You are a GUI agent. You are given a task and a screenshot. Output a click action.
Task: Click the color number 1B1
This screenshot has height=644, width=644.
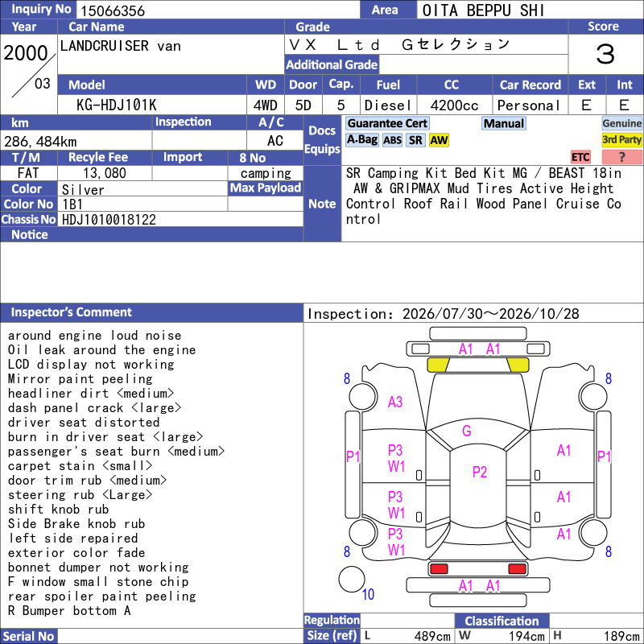[x=72, y=204]
